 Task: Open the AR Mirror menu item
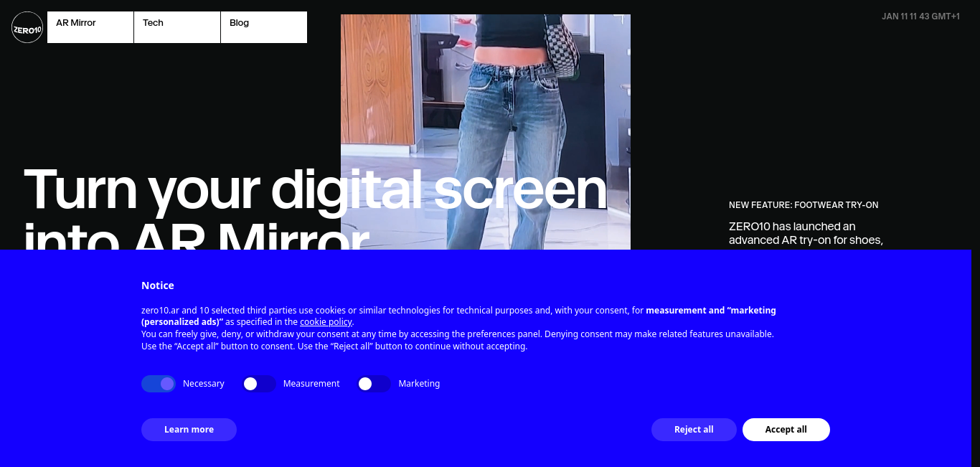coord(90,27)
